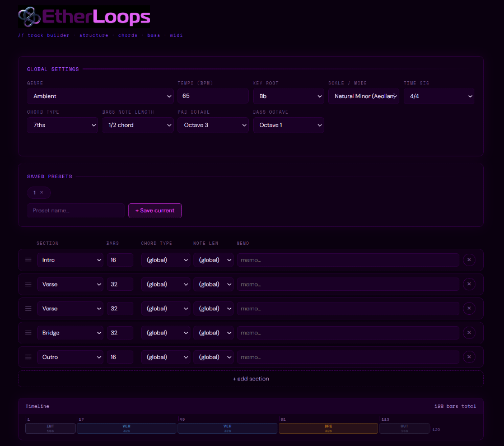The image size is (504, 446).
Task: Open the Bridge section type dropdown
Action: point(70,333)
